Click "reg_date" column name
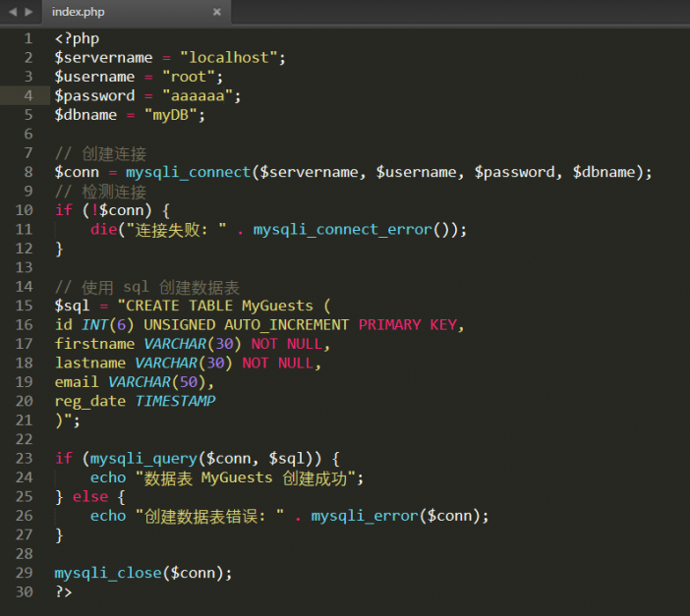The width and height of the screenshot is (690, 616). (x=90, y=402)
